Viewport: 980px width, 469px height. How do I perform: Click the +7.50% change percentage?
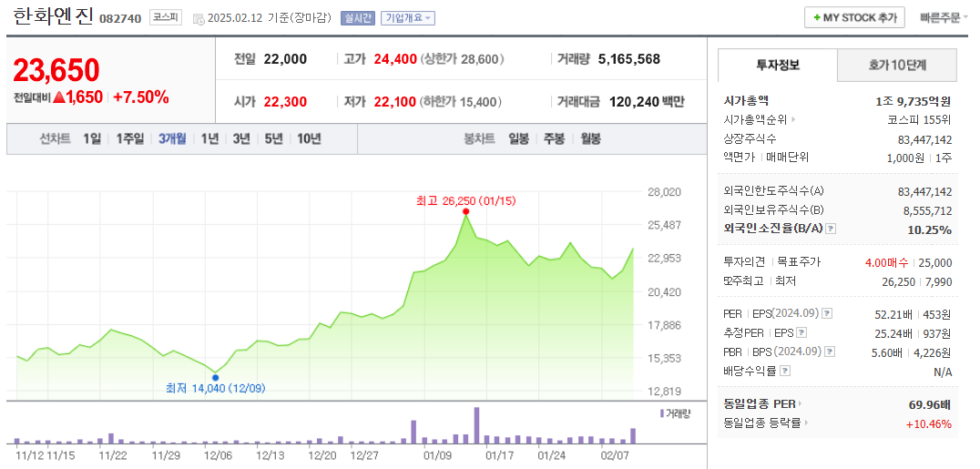point(141,97)
